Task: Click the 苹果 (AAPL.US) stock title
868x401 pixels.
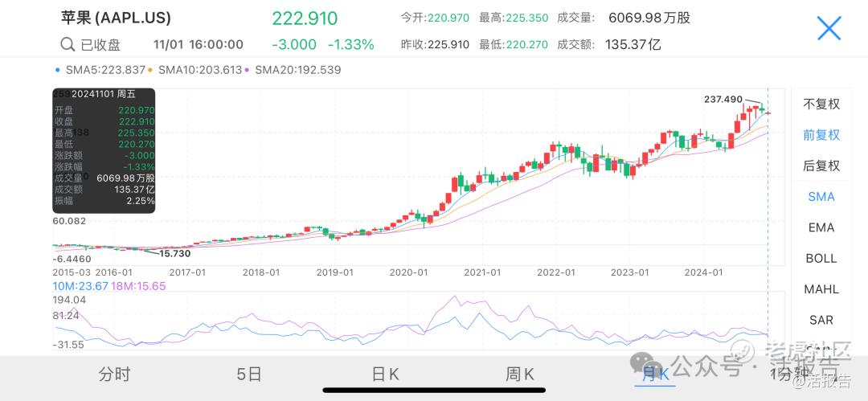Action: (x=116, y=18)
